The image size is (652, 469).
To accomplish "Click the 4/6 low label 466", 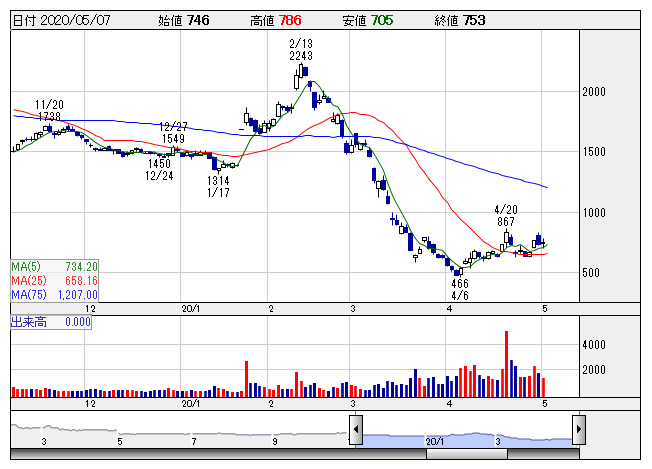I will pyautogui.click(x=459, y=284).
